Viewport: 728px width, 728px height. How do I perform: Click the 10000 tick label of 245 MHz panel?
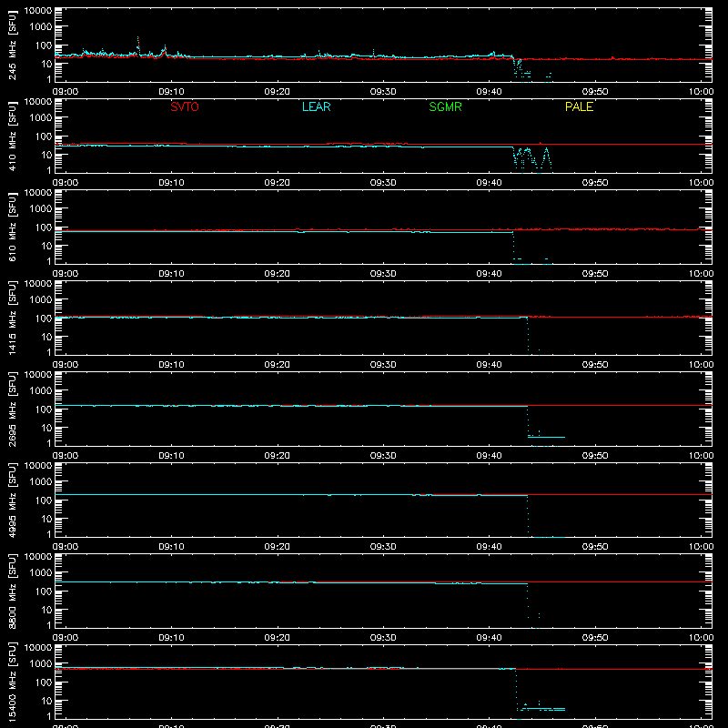[x=38, y=10]
